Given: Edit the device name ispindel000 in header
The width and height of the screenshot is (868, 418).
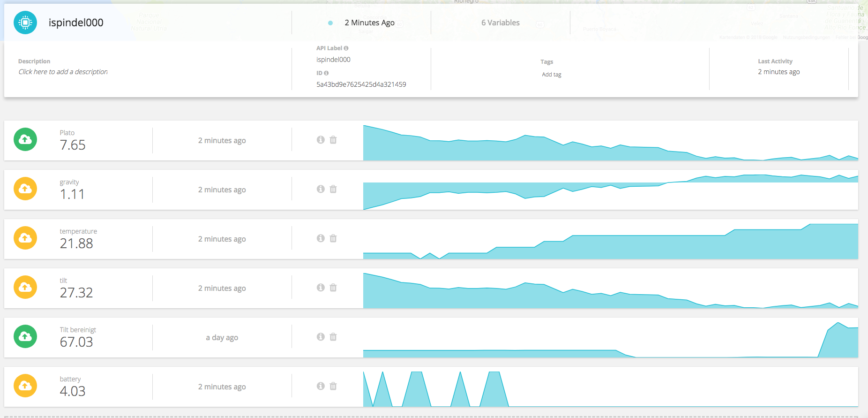Looking at the screenshot, I should pyautogui.click(x=76, y=23).
